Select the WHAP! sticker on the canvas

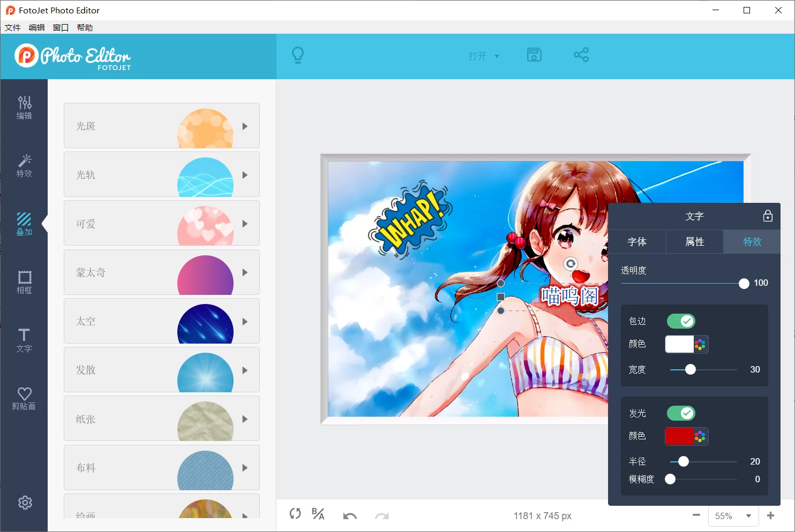tap(410, 219)
